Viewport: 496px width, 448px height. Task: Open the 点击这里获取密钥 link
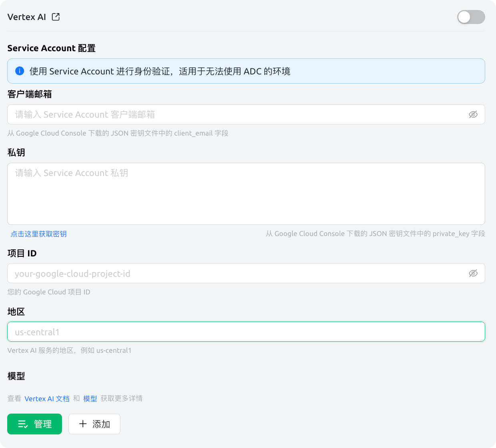pyautogui.click(x=39, y=234)
